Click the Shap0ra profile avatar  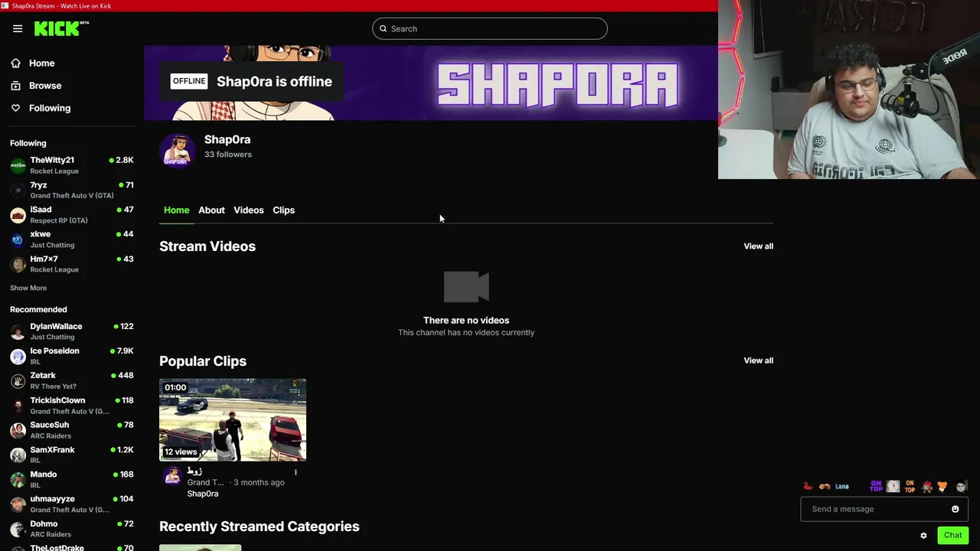click(178, 150)
